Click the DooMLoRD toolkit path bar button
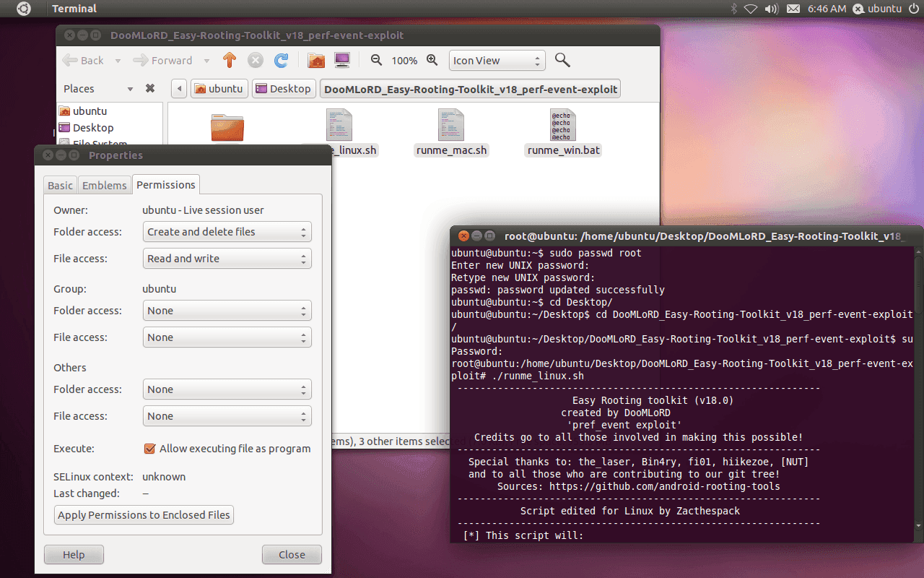 coord(471,89)
